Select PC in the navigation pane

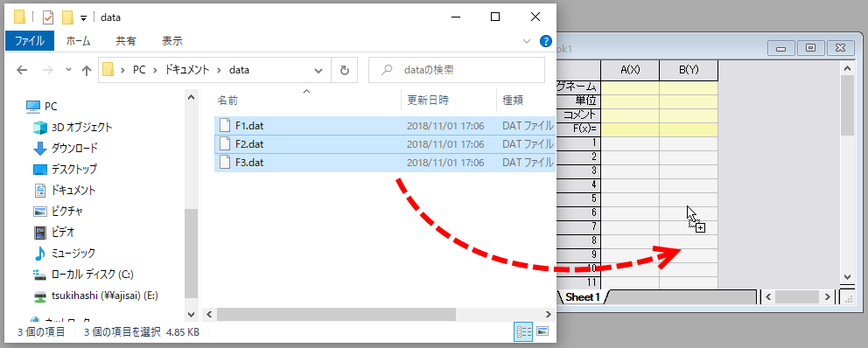coord(43,106)
